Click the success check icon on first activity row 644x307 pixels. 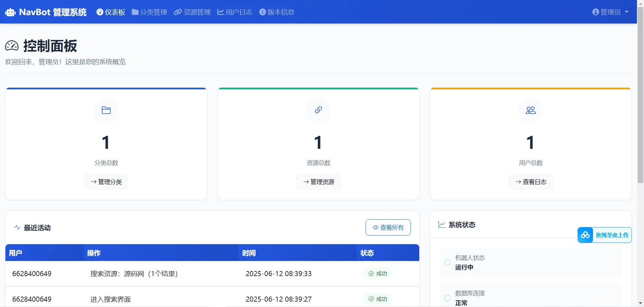(371, 274)
